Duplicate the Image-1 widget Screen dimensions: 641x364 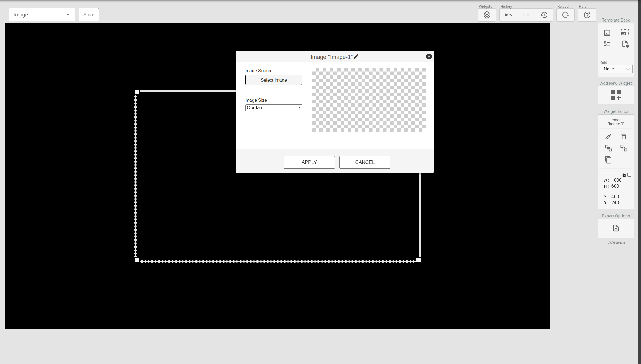pos(608,160)
